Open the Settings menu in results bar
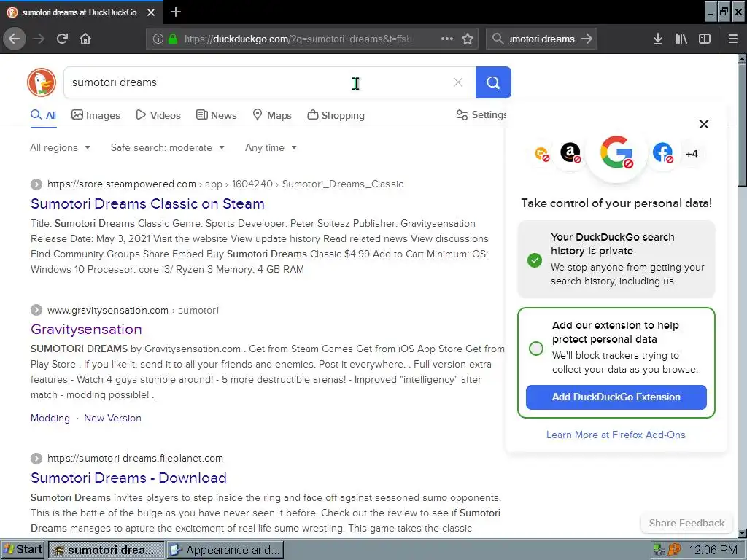 click(x=481, y=114)
